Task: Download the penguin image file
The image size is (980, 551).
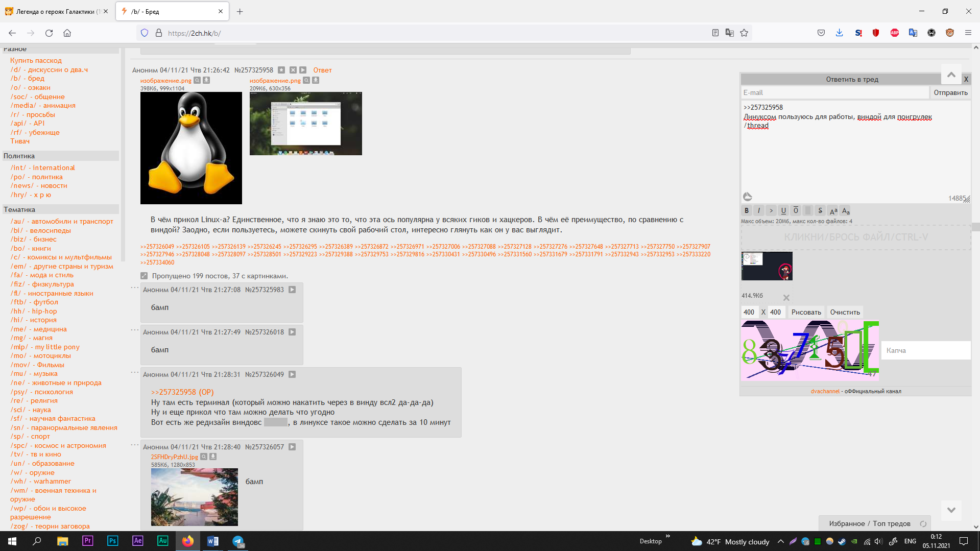Action: (x=206, y=80)
